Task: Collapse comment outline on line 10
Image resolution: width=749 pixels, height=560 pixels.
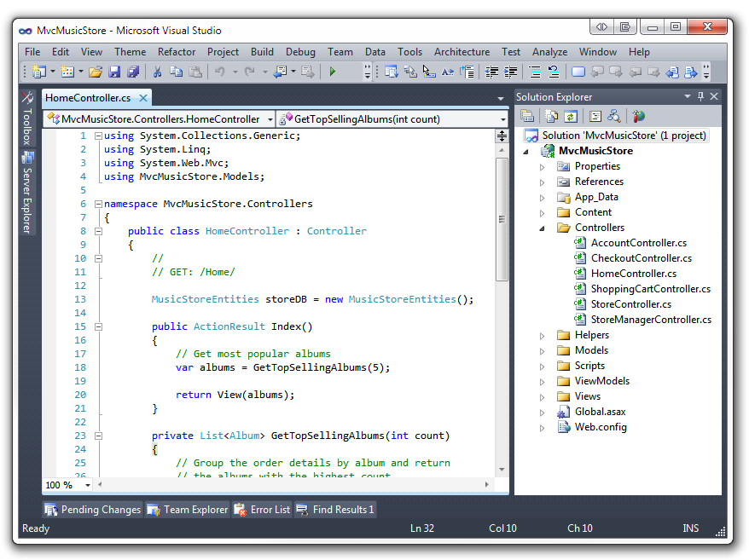Action: pos(98,258)
